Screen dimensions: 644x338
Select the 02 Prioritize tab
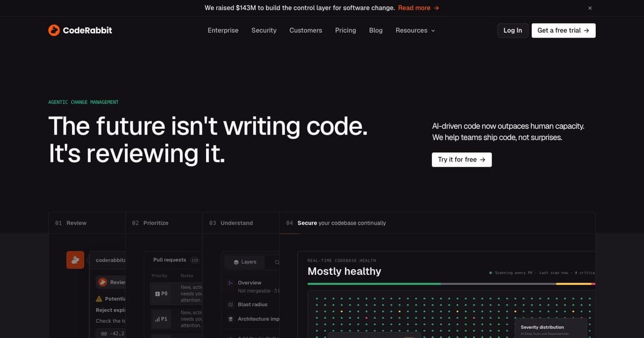[164, 223]
